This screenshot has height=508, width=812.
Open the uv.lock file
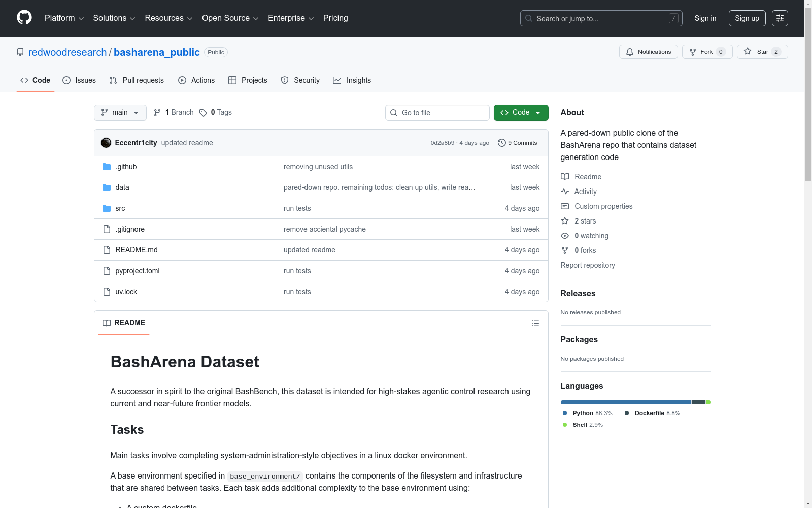126,292
